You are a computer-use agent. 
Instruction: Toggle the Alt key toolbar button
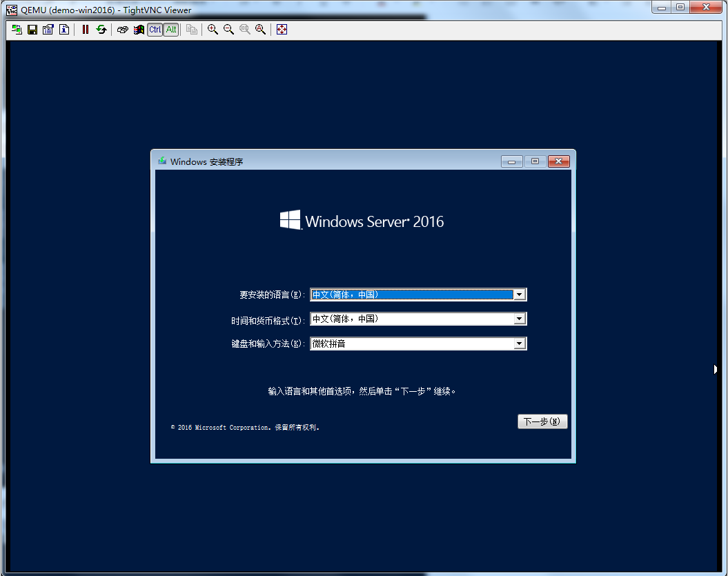pos(171,30)
